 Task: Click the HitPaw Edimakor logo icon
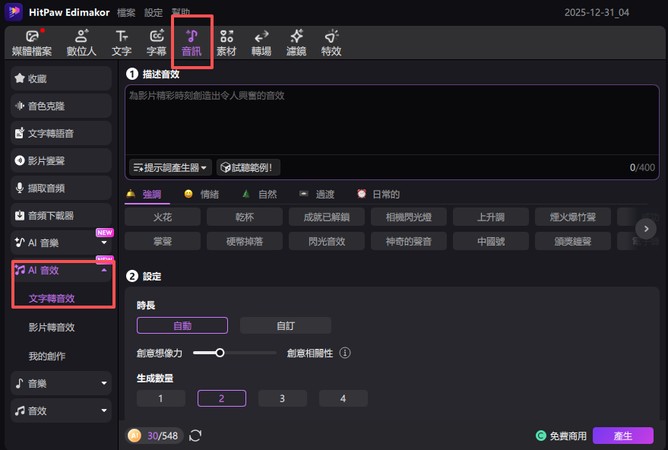coord(14,12)
